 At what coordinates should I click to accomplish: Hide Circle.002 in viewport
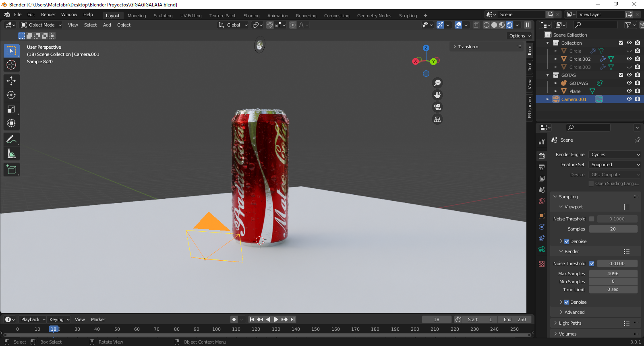[629, 59]
